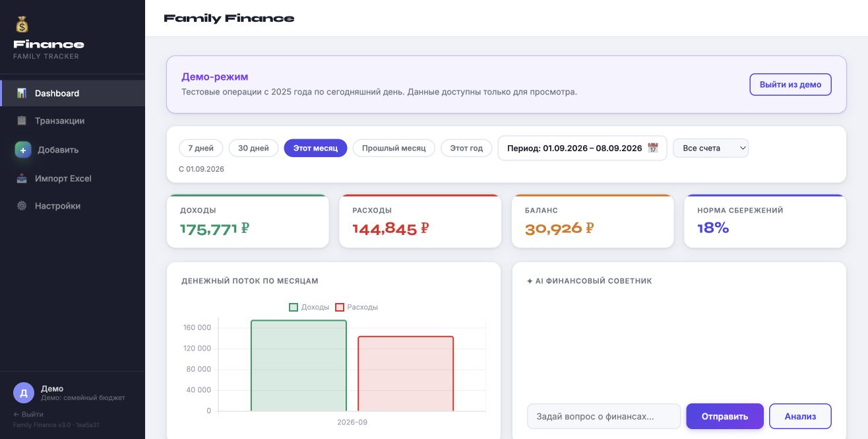Click the Доходы 175,771 ₽ card
This screenshot has width=868, height=439.
[247, 221]
